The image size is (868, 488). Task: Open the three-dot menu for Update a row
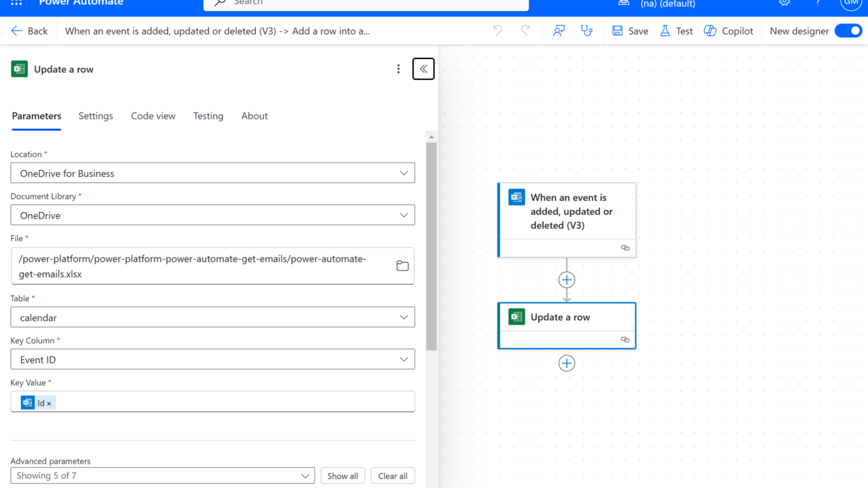click(x=399, y=69)
